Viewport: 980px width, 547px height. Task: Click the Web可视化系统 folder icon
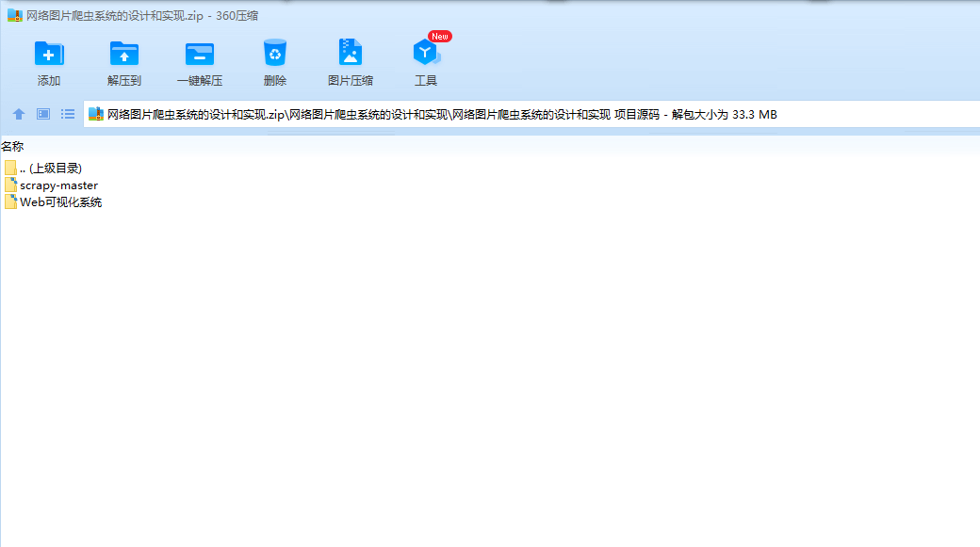[x=10, y=201]
